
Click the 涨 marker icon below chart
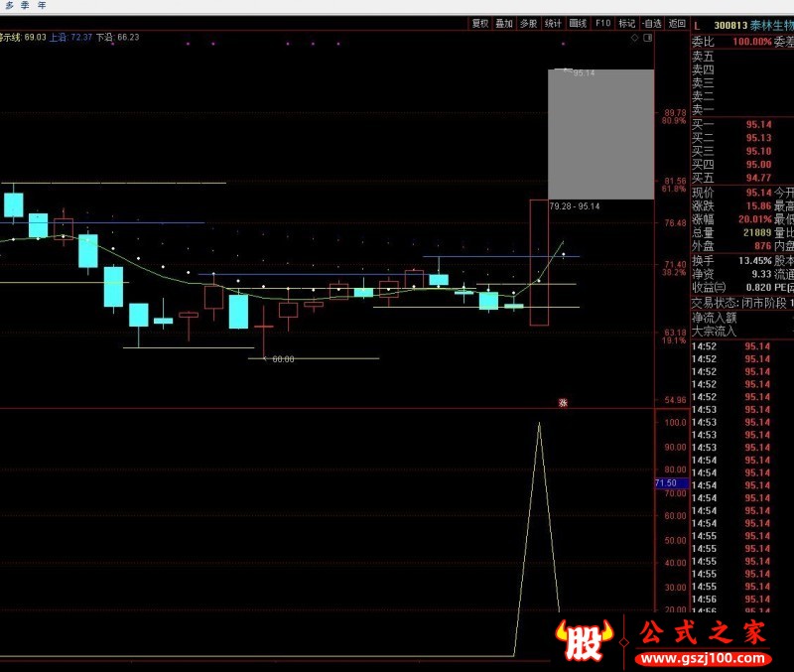563,403
